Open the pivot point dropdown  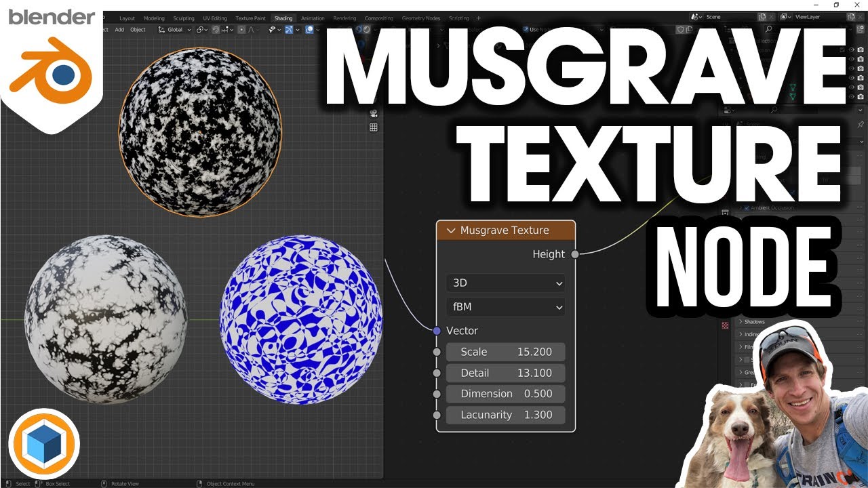201,29
